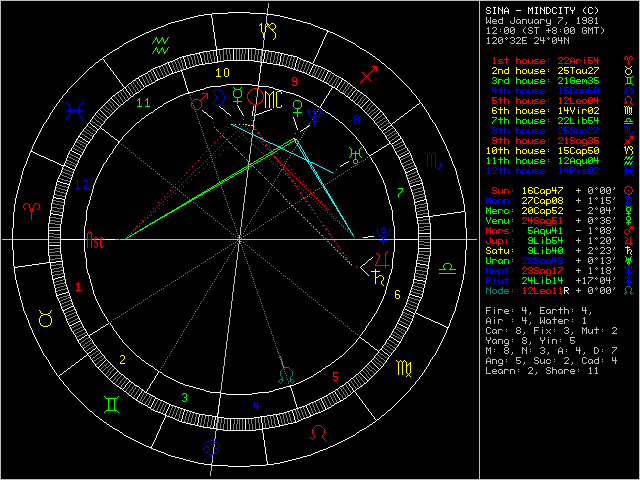Click the '1st house: 22Ari54' row
The height and width of the screenshot is (480, 640).
tap(561, 61)
